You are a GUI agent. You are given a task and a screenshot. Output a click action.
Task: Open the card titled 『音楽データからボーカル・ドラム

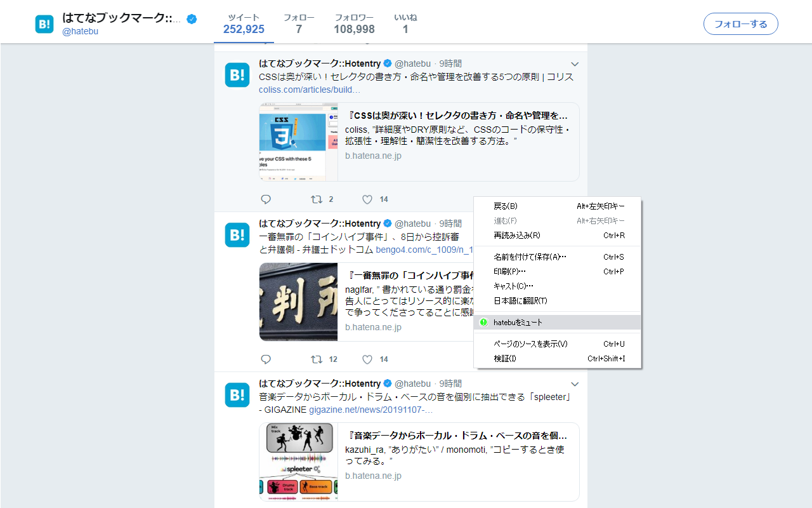coord(419,462)
